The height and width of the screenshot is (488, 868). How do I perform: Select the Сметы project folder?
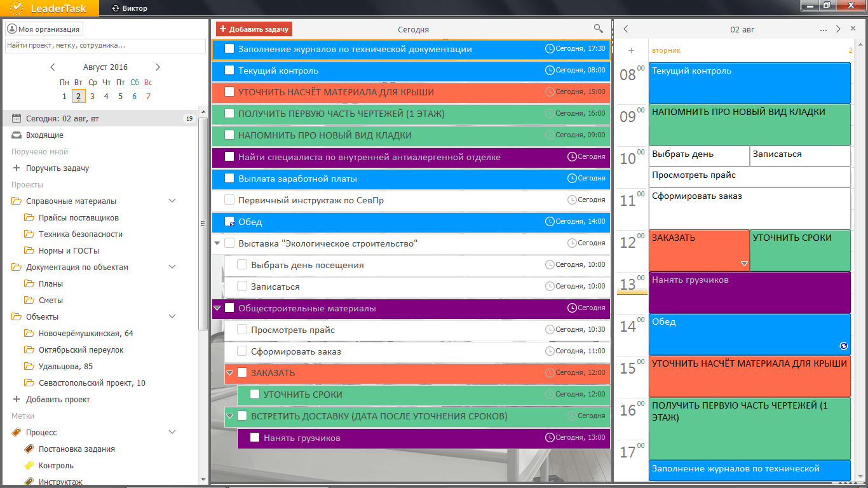coord(50,301)
